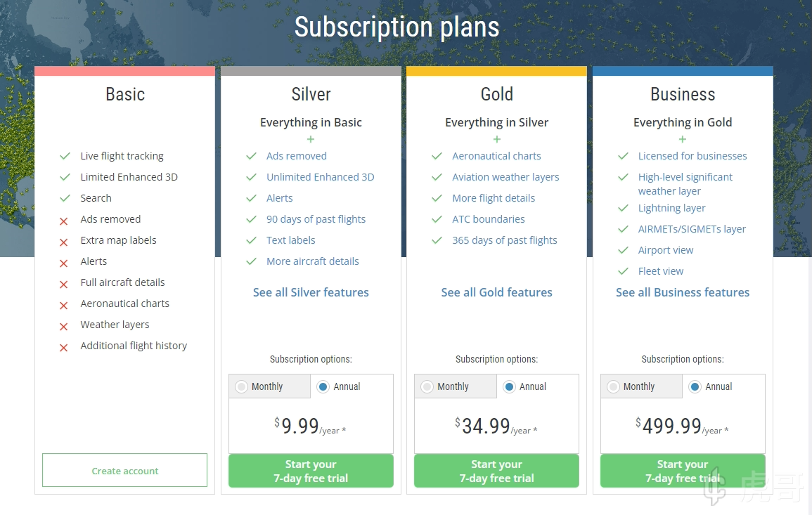Click the checkmark beside Lightning layer

pos(623,208)
